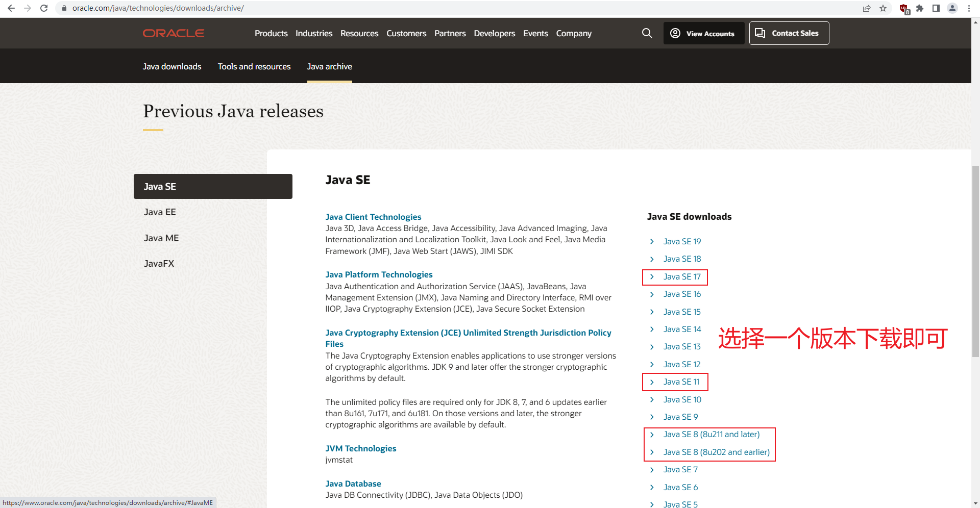The image size is (980, 508).
Task: Expand the Java SE 19 chevron
Action: [x=652, y=241]
